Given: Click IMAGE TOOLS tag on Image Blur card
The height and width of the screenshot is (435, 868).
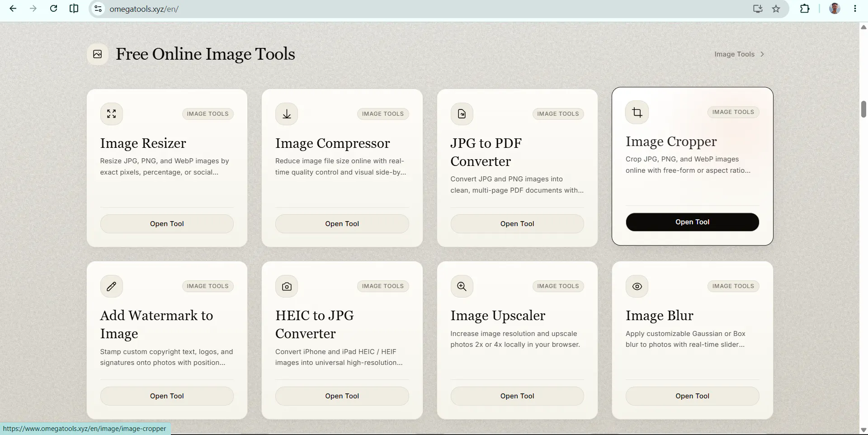Looking at the screenshot, I should (733, 286).
